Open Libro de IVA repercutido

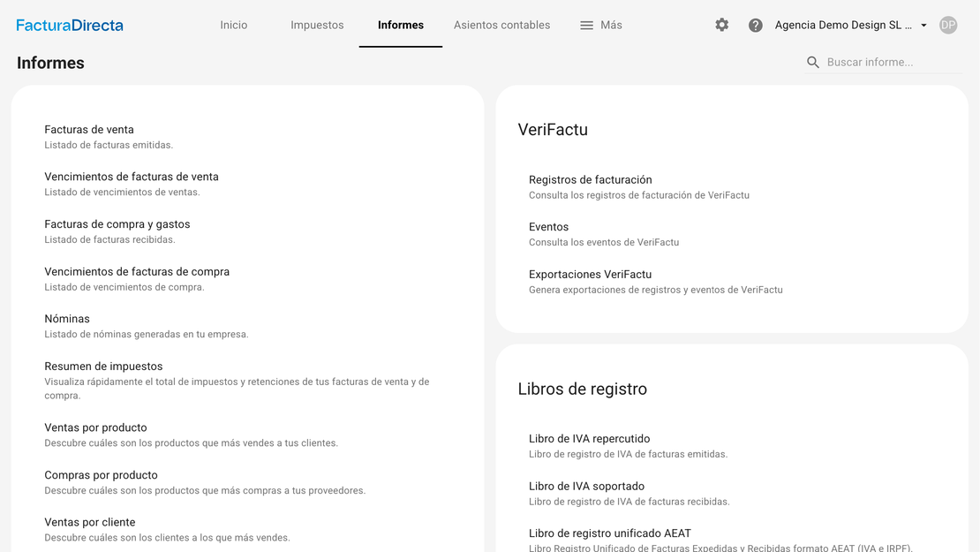point(589,439)
